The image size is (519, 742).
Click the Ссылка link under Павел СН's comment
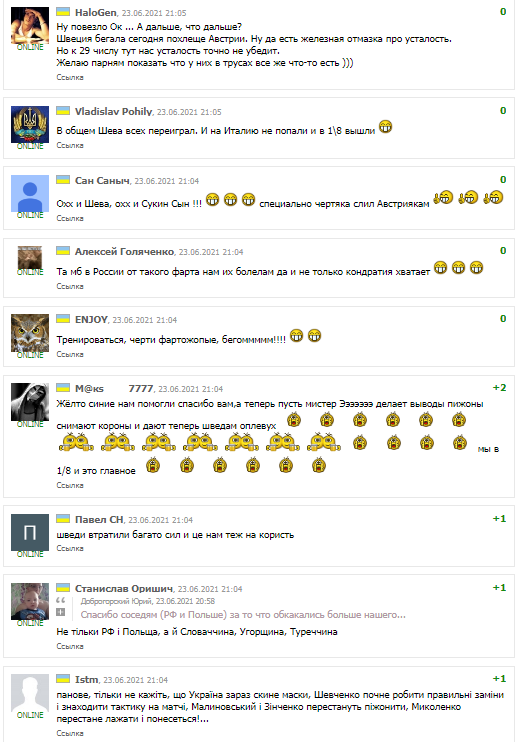pyautogui.click(x=70, y=548)
